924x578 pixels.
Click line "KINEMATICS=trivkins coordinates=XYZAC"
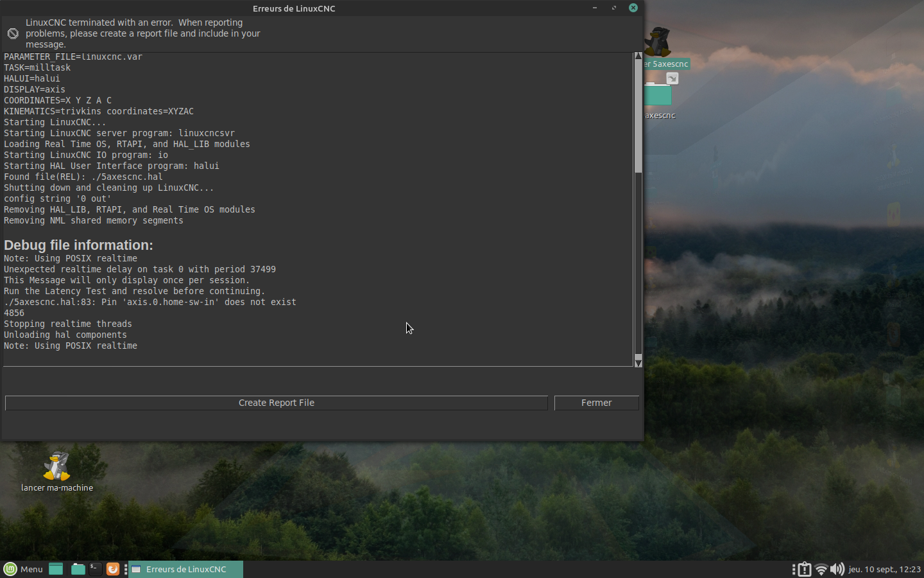(99, 111)
